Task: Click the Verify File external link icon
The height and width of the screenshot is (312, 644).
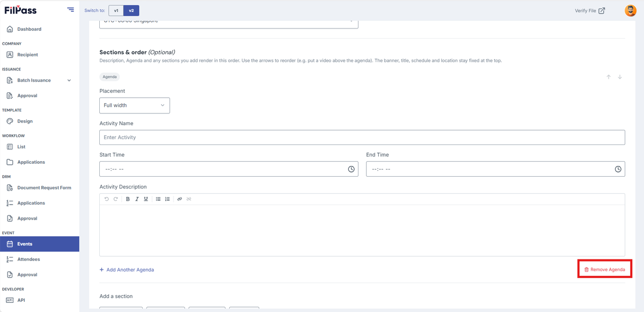Action: tap(602, 11)
